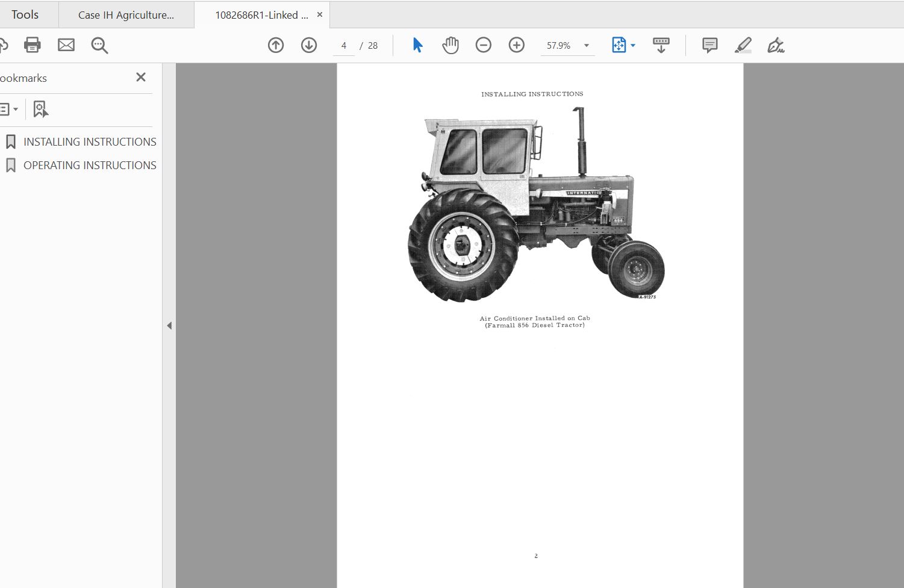Image resolution: width=904 pixels, height=588 pixels.
Task: Select the highlight text pen tool
Action: pyautogui.click(x=743, y=45)
